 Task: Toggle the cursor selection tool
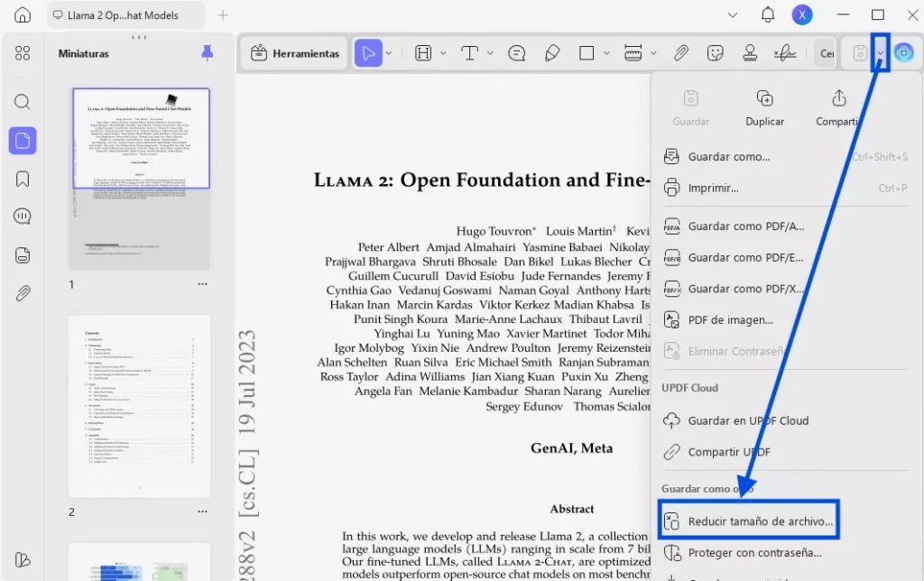coord(367,53)
